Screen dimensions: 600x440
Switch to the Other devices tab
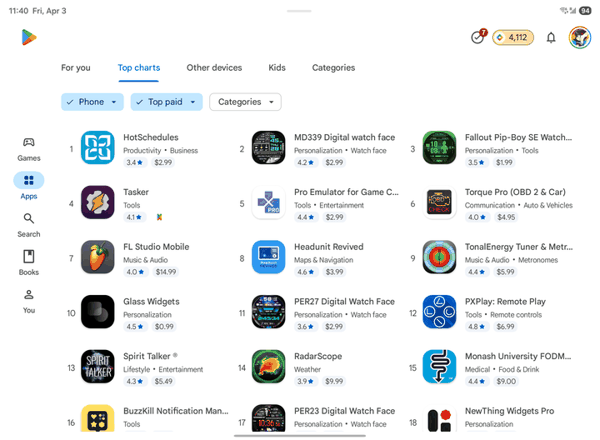[214, 68]
